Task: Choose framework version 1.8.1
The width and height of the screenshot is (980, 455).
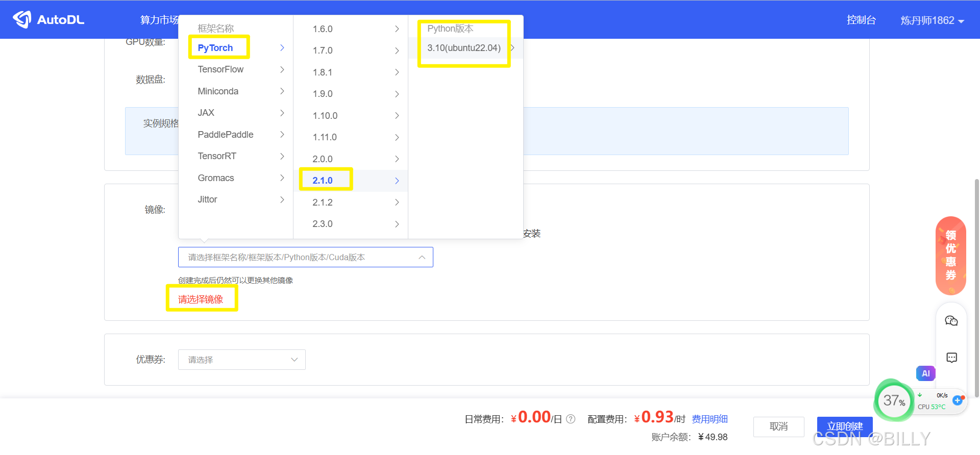Action: click(x=351, y=72)
